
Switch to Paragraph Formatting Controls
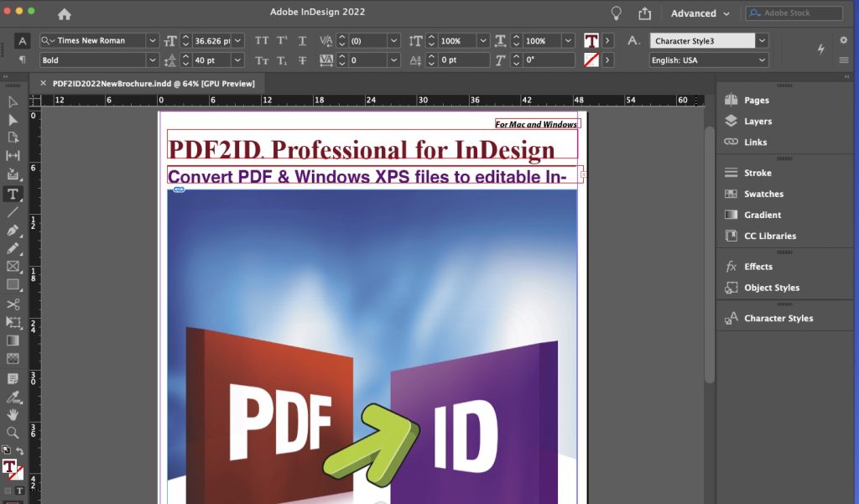22,60
